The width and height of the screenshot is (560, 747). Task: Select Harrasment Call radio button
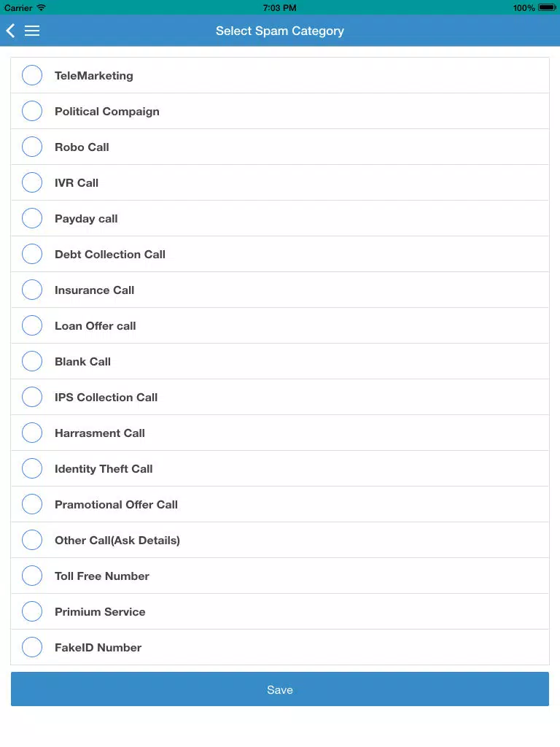click(x=32, y=433)
